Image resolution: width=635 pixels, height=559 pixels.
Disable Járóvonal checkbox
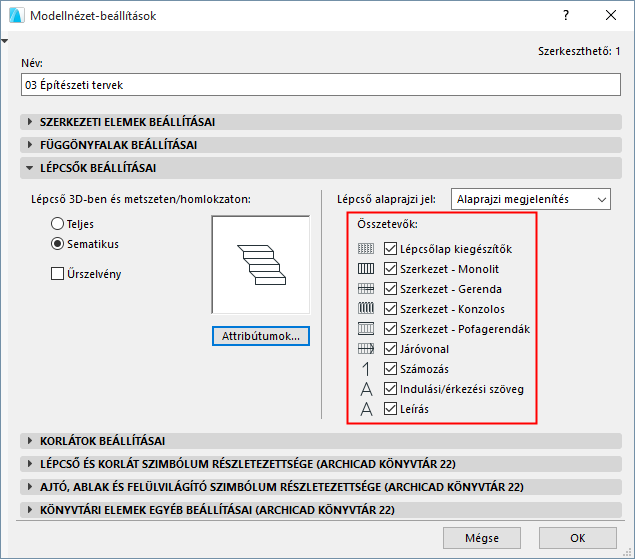point(390,348)
